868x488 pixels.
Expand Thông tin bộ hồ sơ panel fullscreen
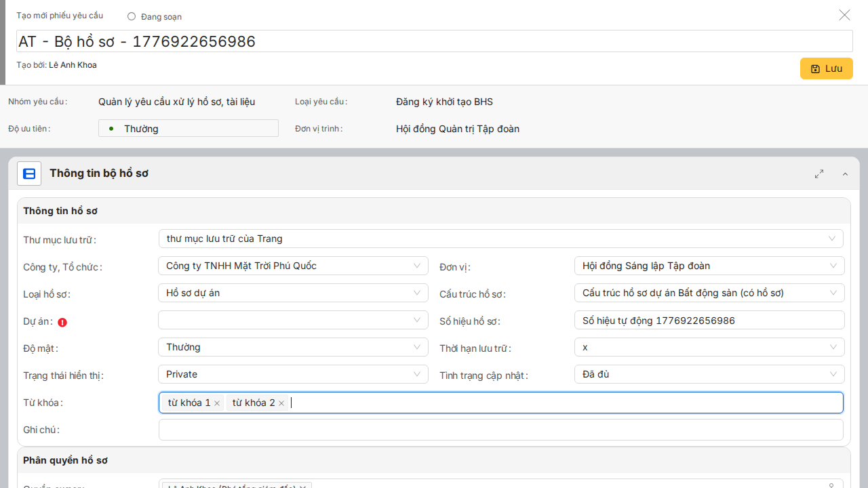pyautogui.click(x=819, y=174)
